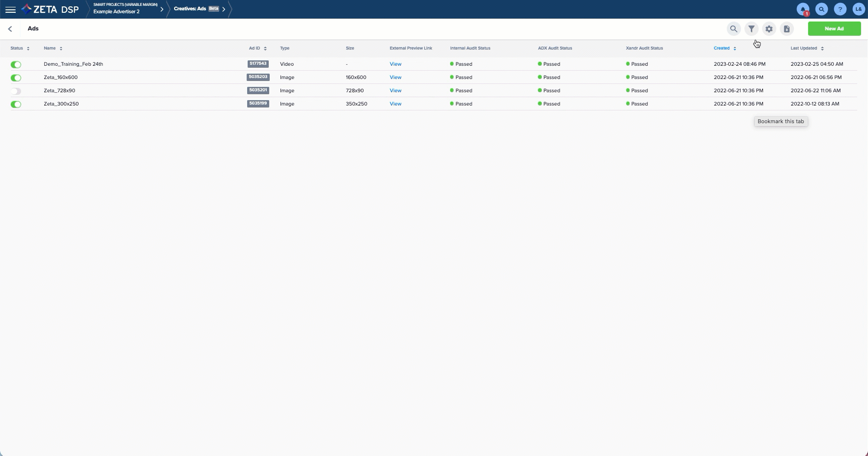Expand the Creatives: Ads breadcrumb chevron
The height and width of the screenshot is (456, 868).
(224, 9)
